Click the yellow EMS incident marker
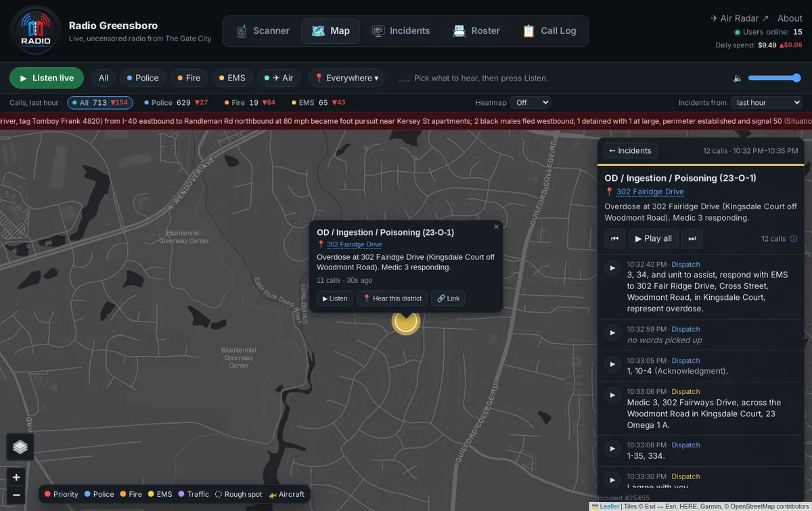Screen dimensions: 812x511 pos(406,322)
